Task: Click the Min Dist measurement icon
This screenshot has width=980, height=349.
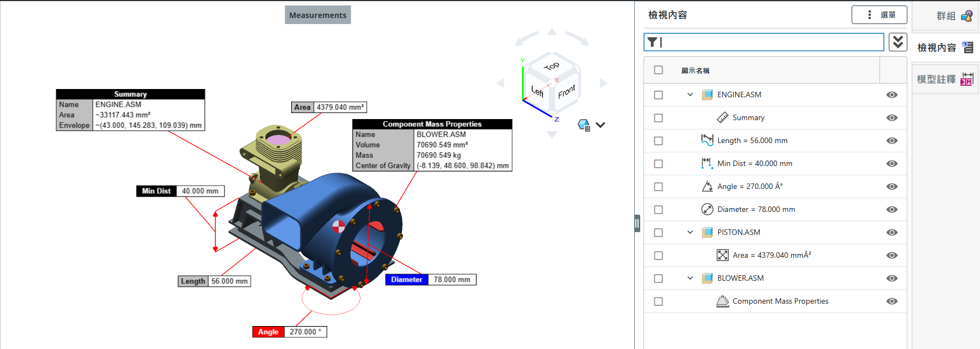Action: point(707,163)
